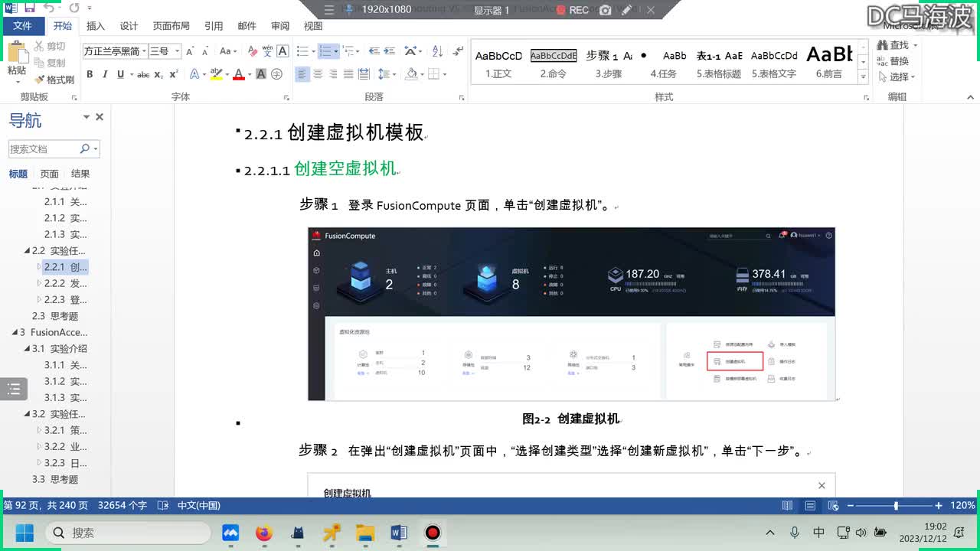980x551 pixels.
Task: Collapse the 2.2 实验任务 heading in navigation
Action: click(28, 251)
